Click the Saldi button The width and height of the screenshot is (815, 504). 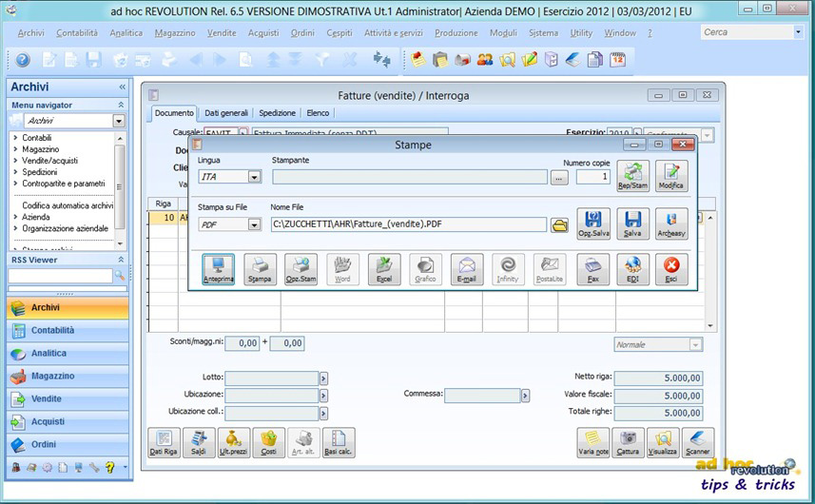[x=199, y=443]
